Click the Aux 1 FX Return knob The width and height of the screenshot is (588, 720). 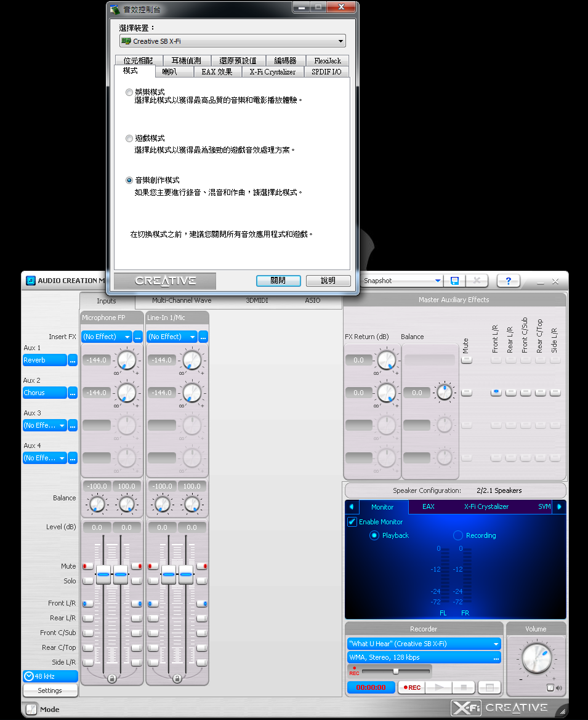coord(387,360)
